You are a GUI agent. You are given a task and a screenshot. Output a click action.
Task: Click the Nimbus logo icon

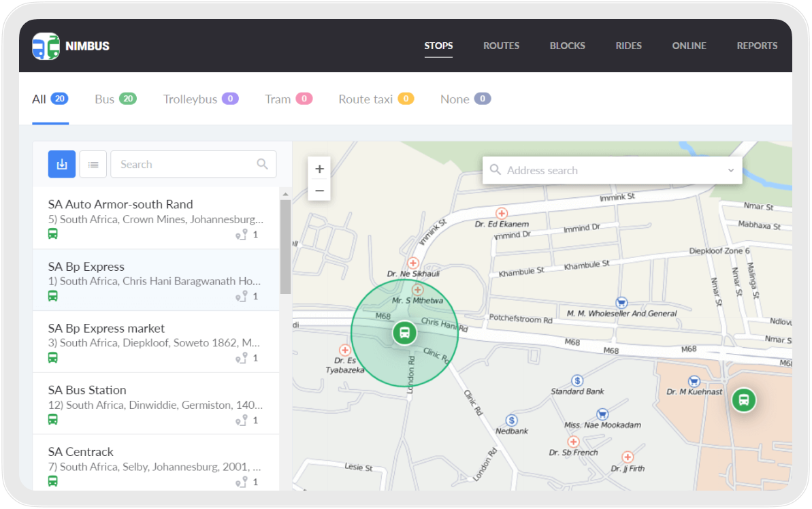[46, 46]
